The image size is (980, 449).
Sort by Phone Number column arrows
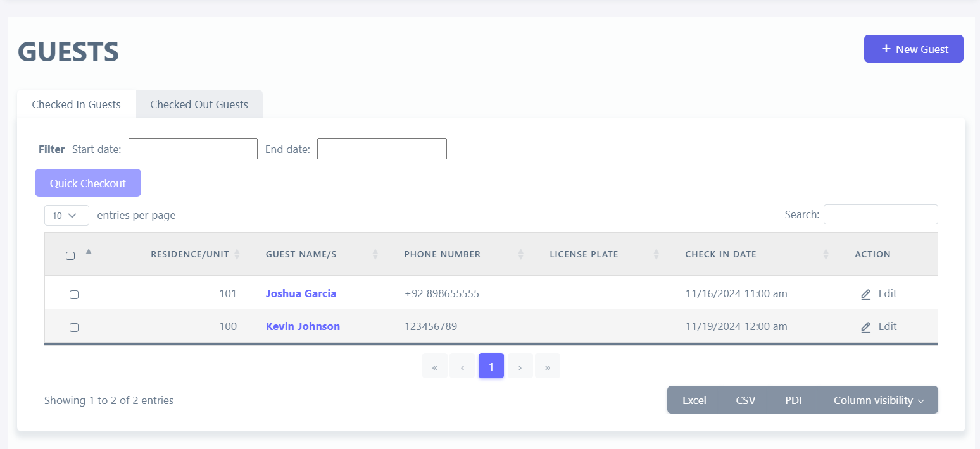pyautogui.click(x=520, y=254)
